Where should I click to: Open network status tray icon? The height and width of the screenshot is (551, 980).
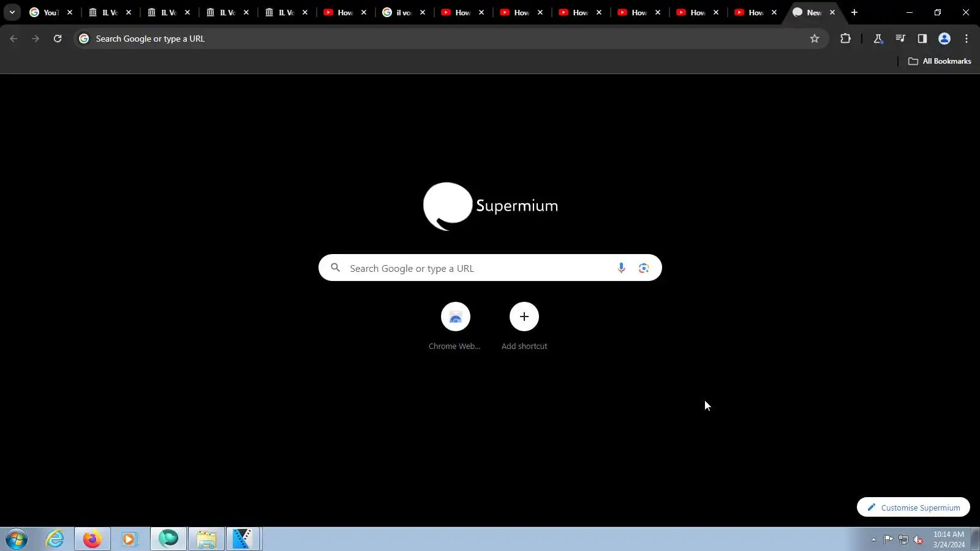click(903, 539)
